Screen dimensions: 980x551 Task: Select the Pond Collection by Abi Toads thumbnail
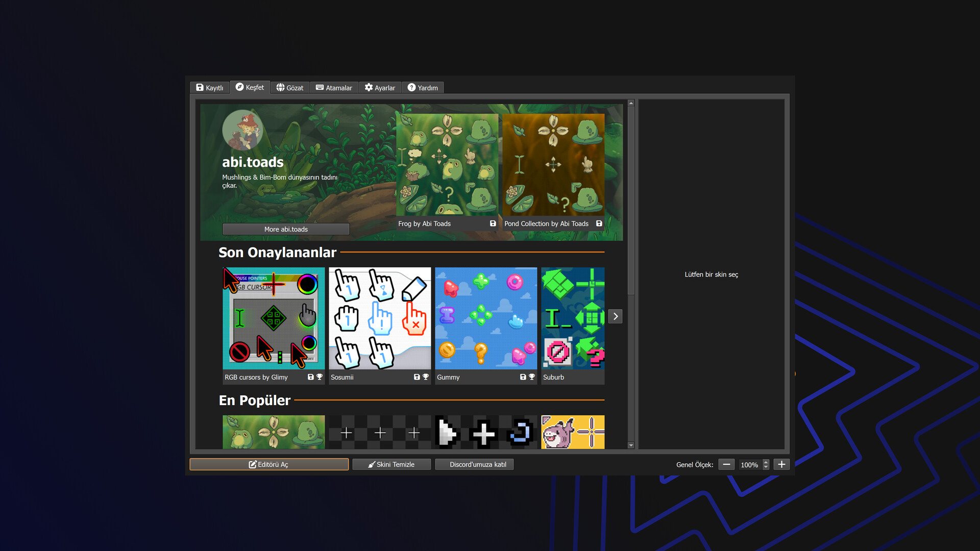pos(553,165)
